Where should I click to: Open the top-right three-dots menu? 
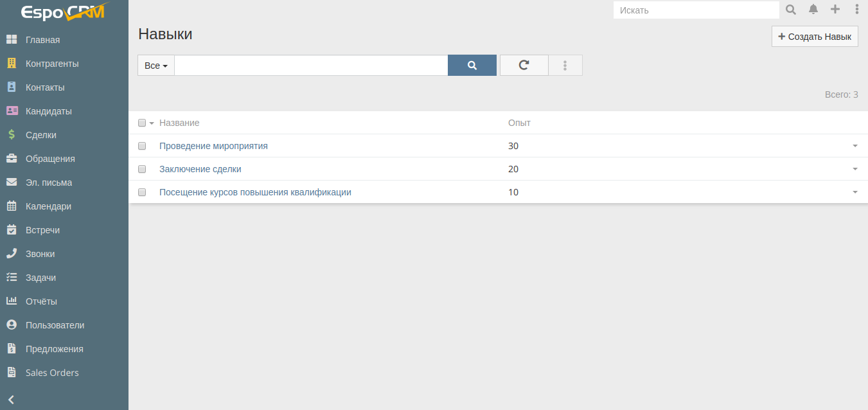[856, 10]
